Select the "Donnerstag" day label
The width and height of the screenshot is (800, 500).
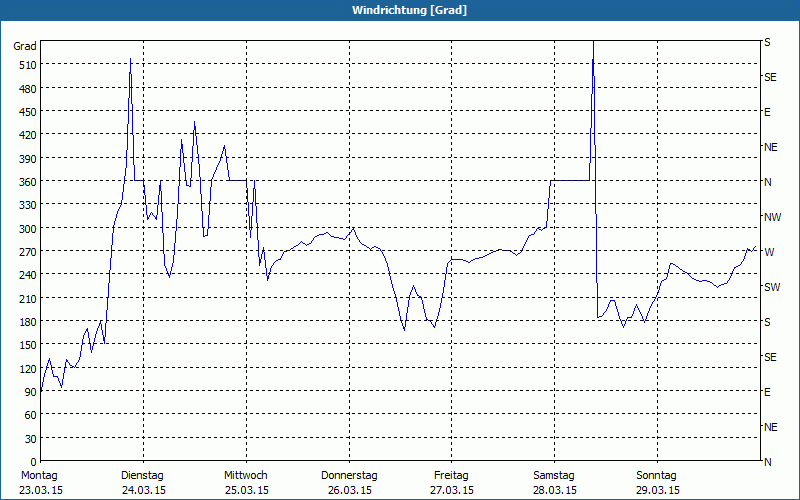[349, 476]
